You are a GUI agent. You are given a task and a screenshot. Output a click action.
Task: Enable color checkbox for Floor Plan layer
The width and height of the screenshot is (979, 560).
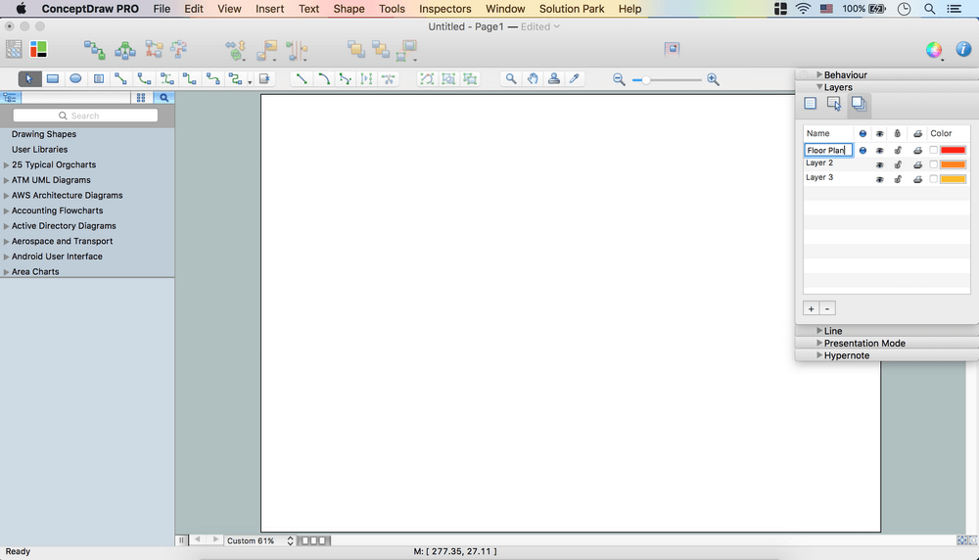933,151
